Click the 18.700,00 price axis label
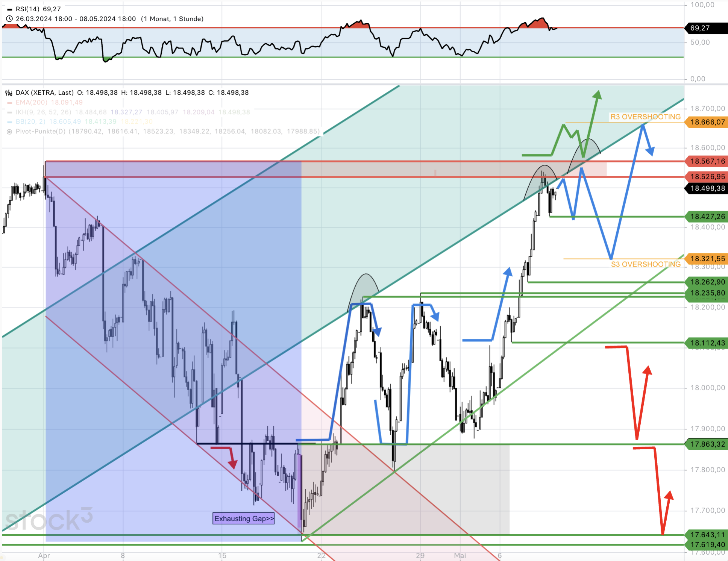The image size is (728, 561). (x=708, y=109)
